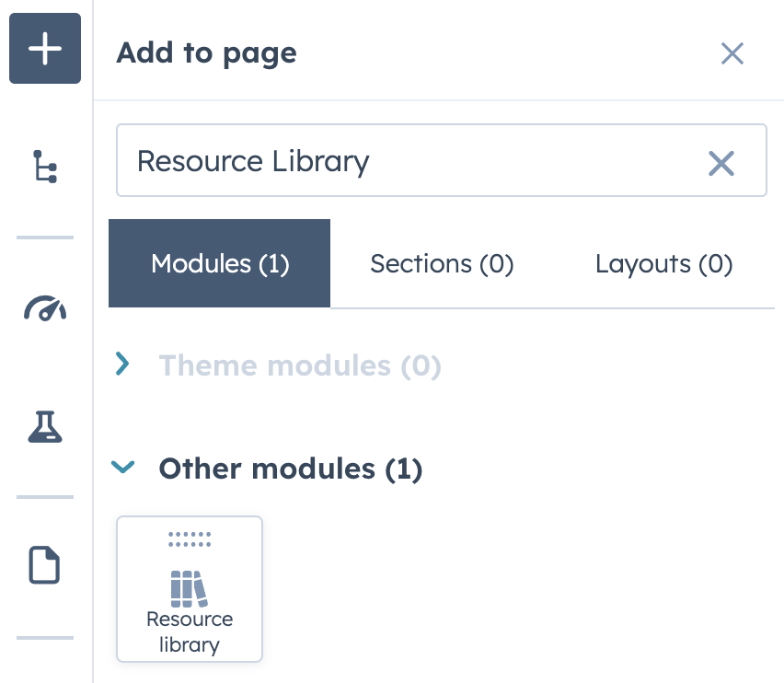
Task: Click the A/B test flask icon
Action: 44,427
